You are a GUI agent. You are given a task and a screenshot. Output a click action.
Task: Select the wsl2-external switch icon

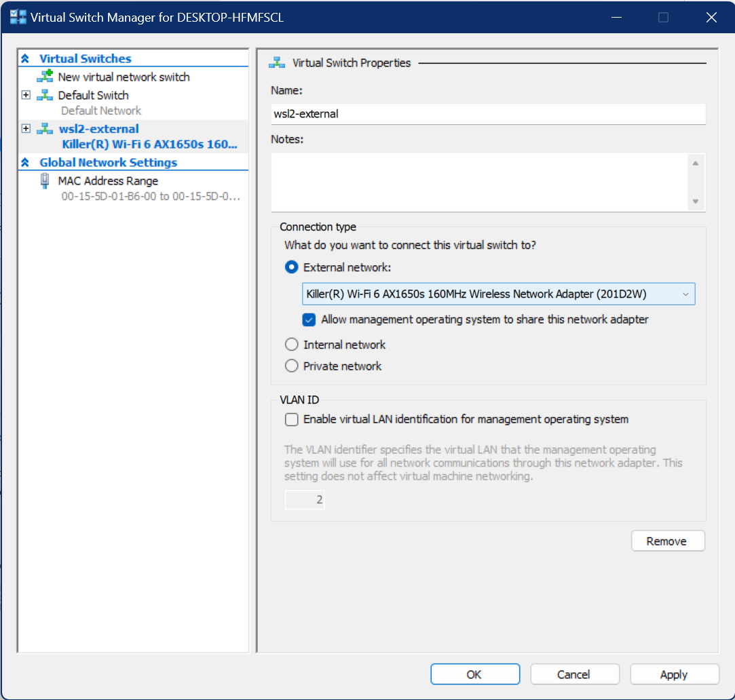[x=44, y=128]
